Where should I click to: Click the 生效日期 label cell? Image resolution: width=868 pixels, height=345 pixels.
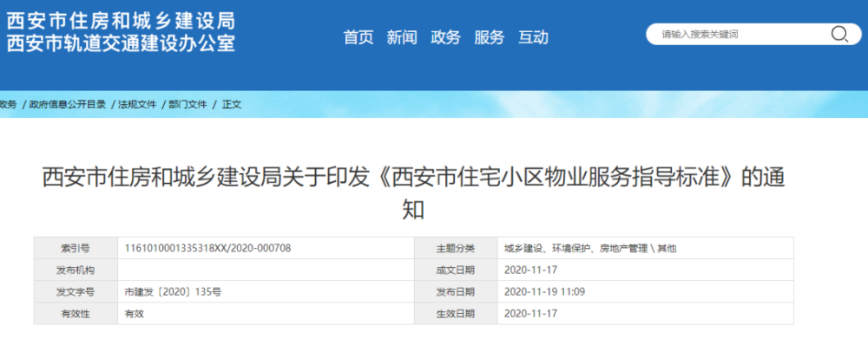[x=456, y=314]
